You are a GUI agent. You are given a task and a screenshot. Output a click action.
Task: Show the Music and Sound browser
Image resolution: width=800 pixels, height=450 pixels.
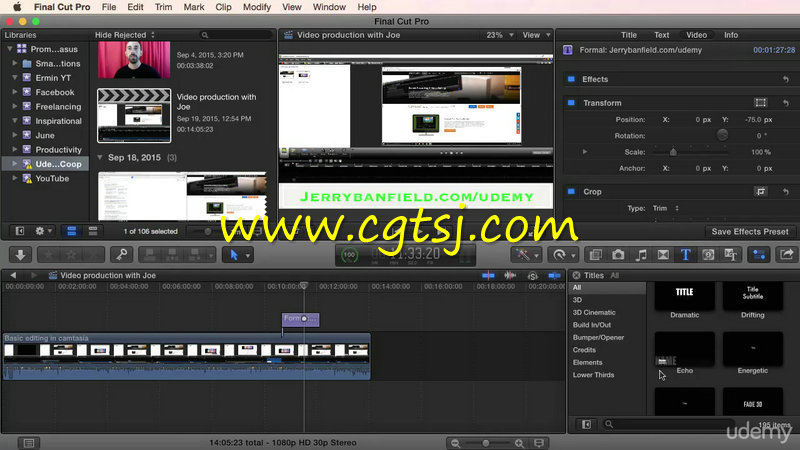tap(641, 255)
